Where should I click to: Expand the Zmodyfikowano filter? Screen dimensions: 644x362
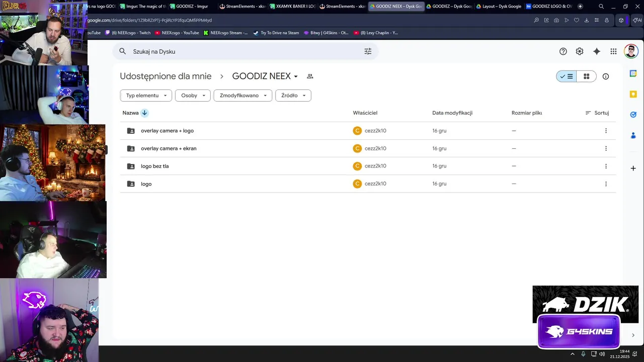click(x=243, y=96)
